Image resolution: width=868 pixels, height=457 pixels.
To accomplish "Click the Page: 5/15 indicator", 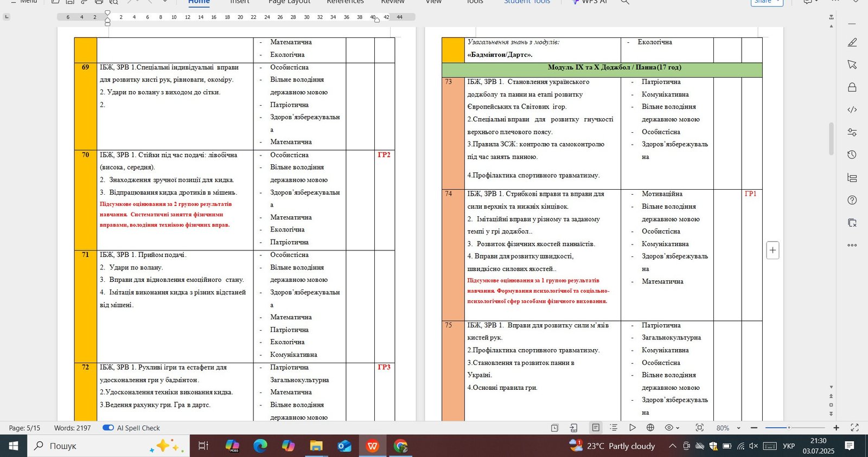I will click(24, 428).
